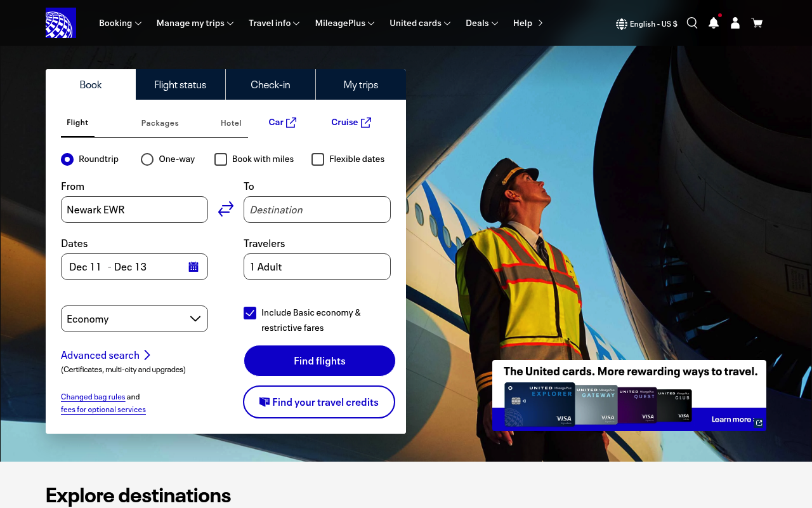
Task: Open the date picker calendar icon
Action: [193, 267]
